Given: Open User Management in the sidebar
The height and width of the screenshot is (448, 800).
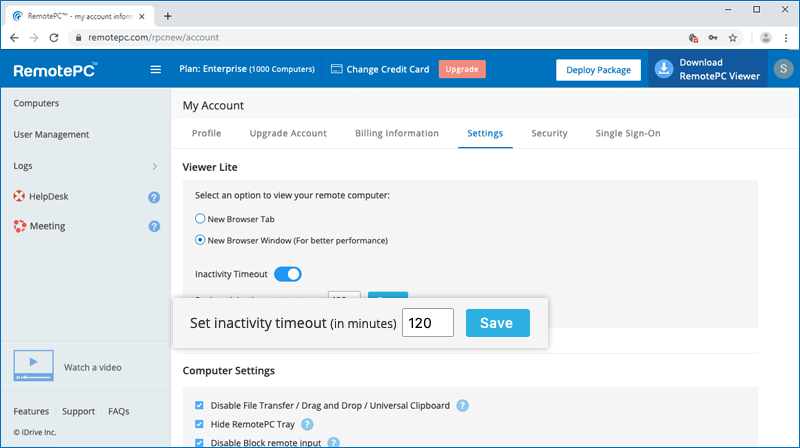Looking at the screenshot, I should point(51,134).
